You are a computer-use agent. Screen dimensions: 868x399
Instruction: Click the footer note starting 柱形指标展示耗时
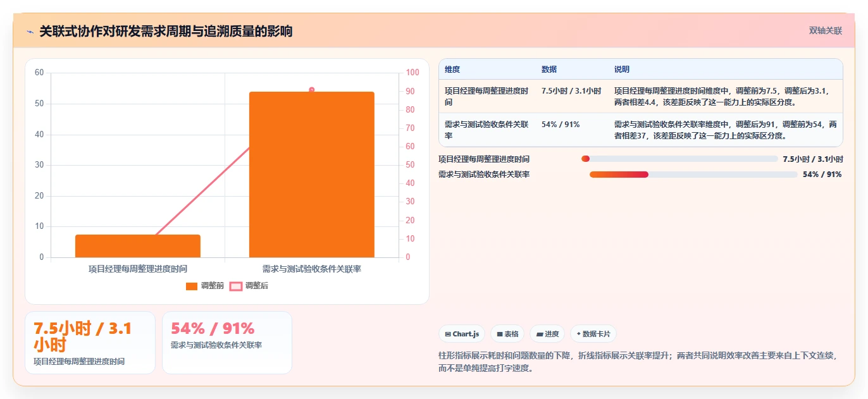[638, 362]
